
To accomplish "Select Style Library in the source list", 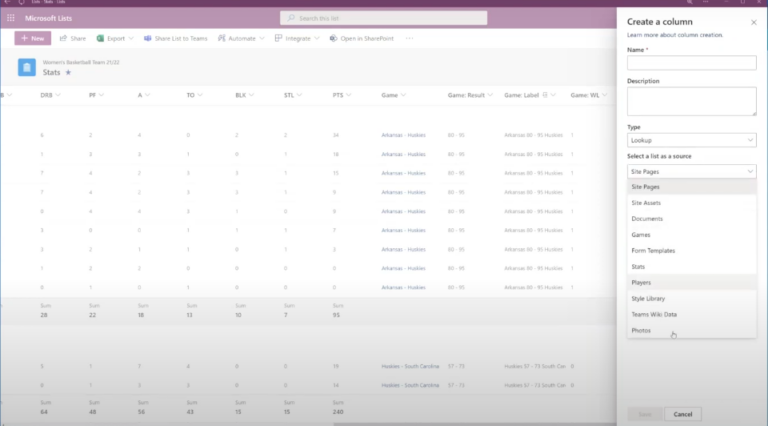I will 692,298.
